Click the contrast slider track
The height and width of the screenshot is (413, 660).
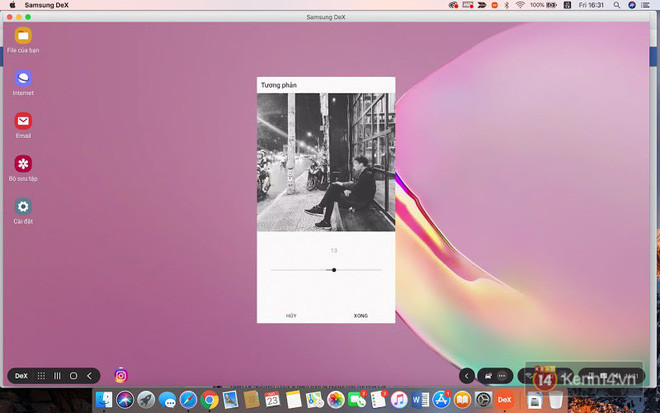pyautogui.click(x=300, y=270)
